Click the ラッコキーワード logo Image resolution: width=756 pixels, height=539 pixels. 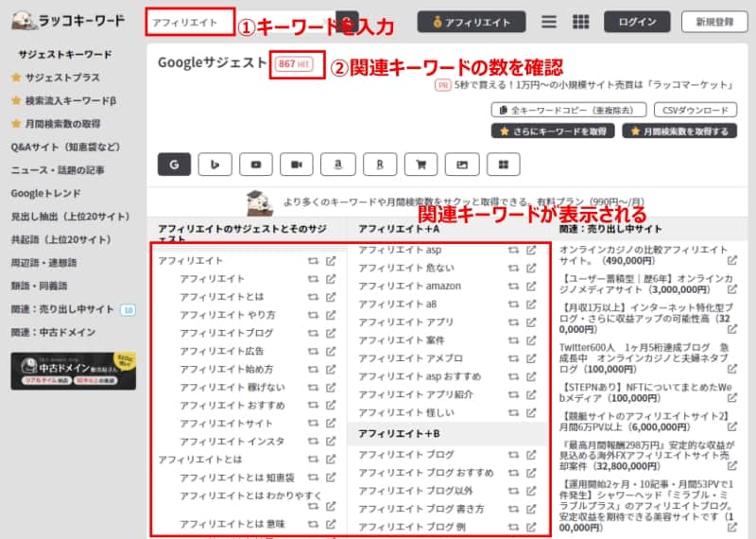pyautogui.click(x=68, y=21)
